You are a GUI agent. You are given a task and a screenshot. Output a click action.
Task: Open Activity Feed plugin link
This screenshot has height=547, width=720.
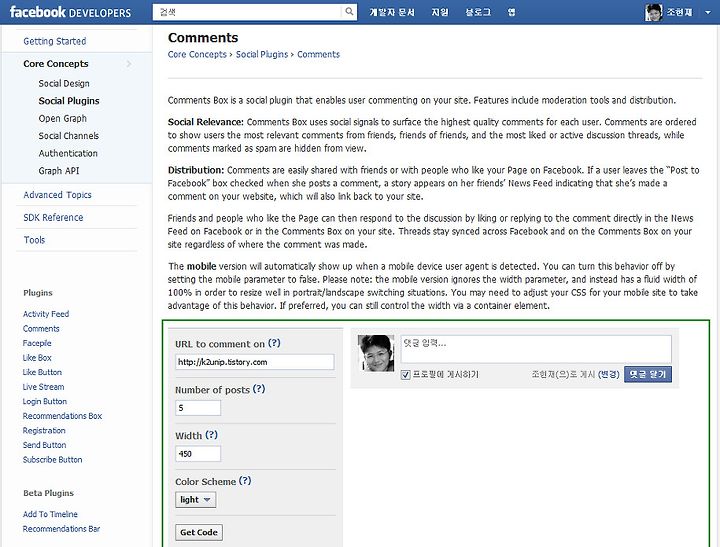pos(46,314)
